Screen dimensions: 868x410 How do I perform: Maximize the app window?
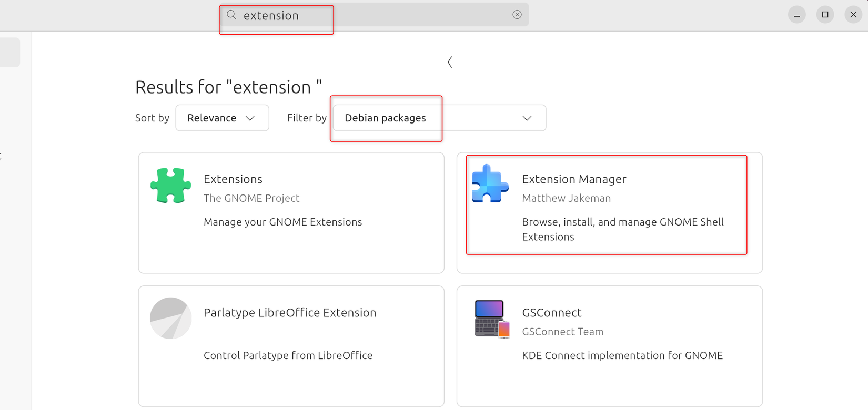point(825,15)
